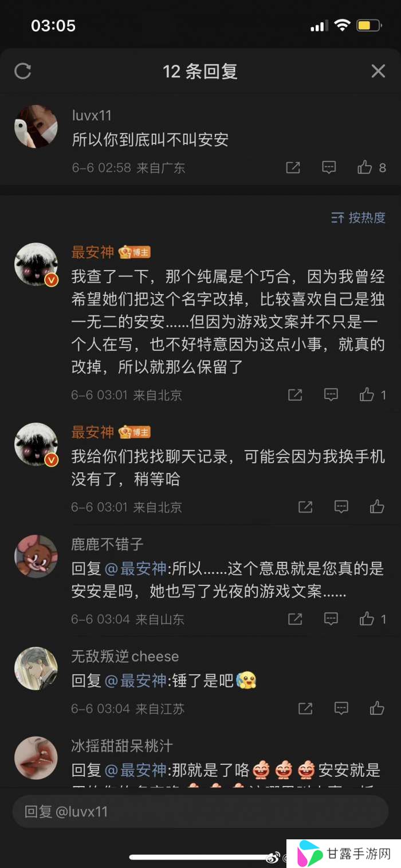Open luvx11's profile avatar
Screen dimensions: 401x868
(x=36, y=126)
